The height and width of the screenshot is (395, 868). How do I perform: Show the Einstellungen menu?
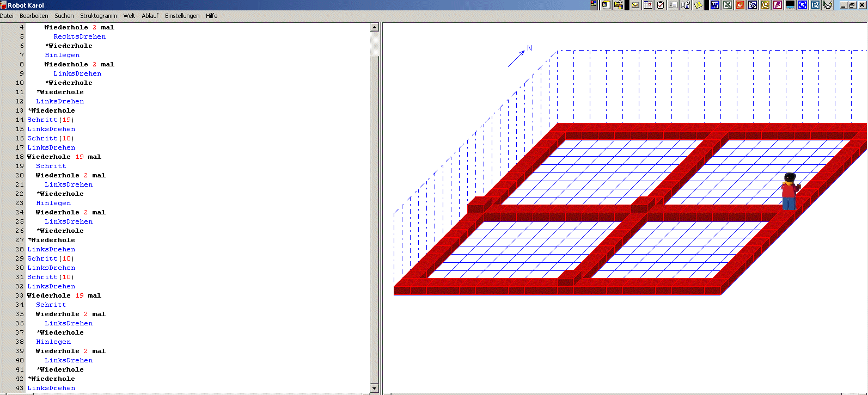182,16
